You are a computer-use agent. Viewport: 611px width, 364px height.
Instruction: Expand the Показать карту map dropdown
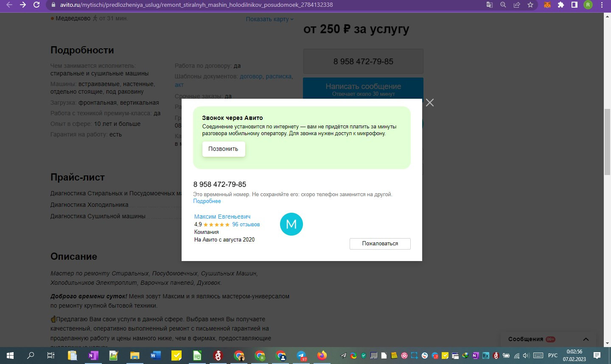coord(270,19)
